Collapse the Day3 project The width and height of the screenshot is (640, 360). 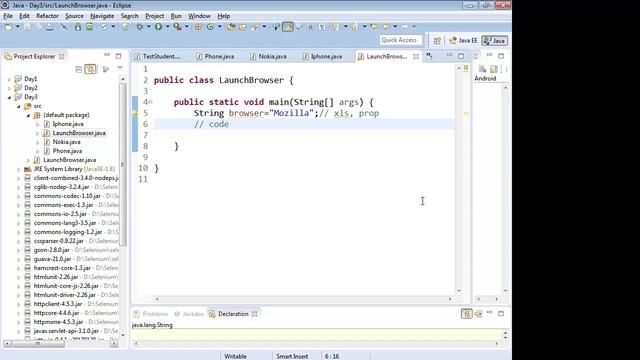(9, 97)
